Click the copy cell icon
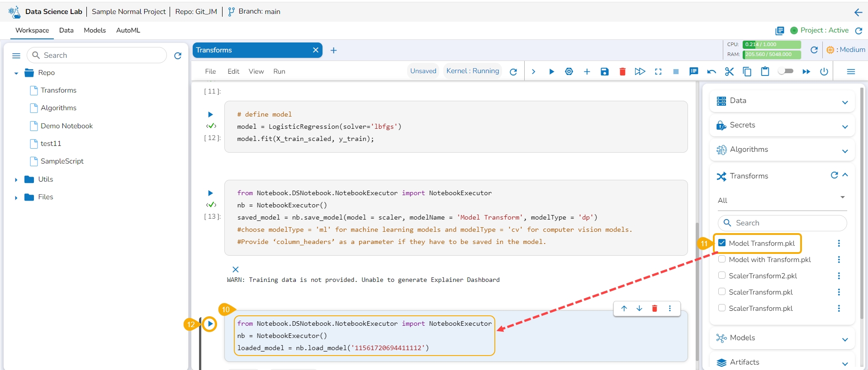This screenshot has height=370, width=868. click(x=747, y=72)
